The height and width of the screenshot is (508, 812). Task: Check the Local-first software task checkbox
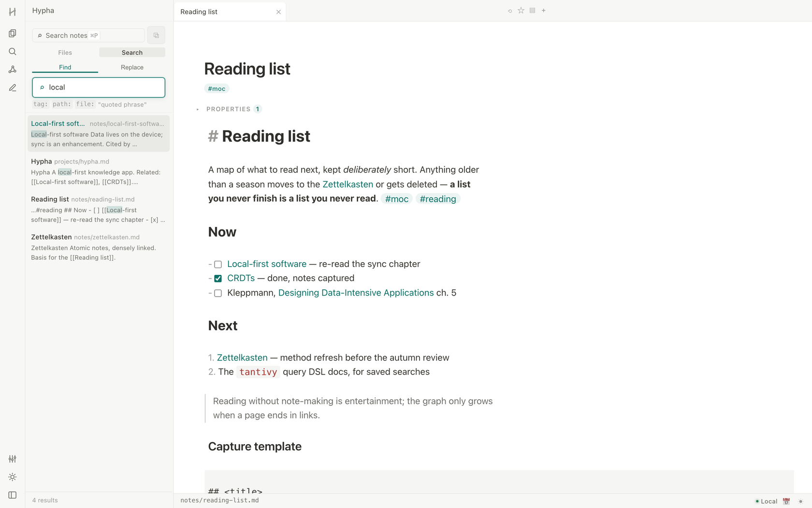click(218, 265)
